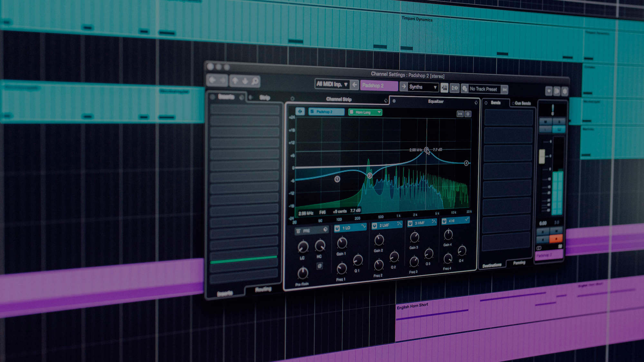The height and width of the screenshot is (362, 644).
Task: Click the channel volume fader handle
Action: click(542, 157)
